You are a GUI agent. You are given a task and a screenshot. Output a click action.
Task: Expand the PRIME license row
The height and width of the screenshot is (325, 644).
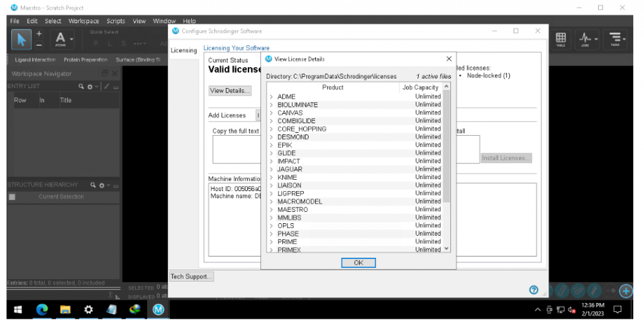coord(271,242)
